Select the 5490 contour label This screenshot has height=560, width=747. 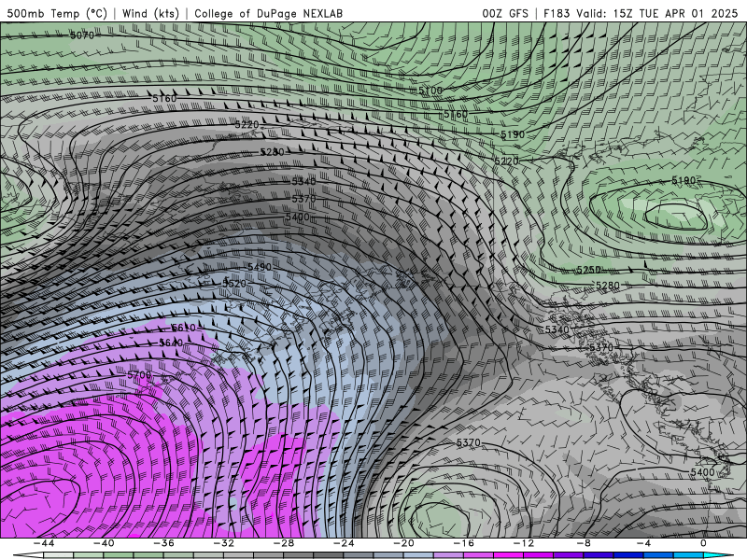(x=260, y=267)
